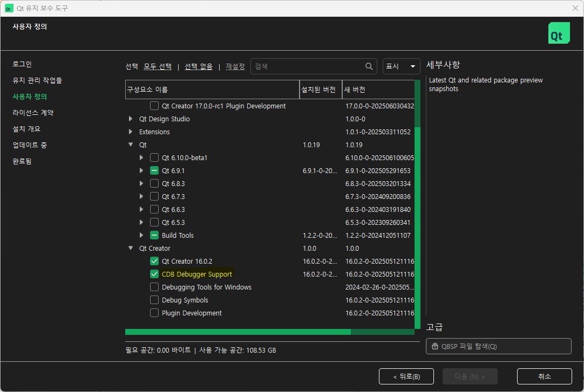Expand the Qt 6.7.3 node
This screenshot has height=392, width=584.
click(x=141, y=196)
